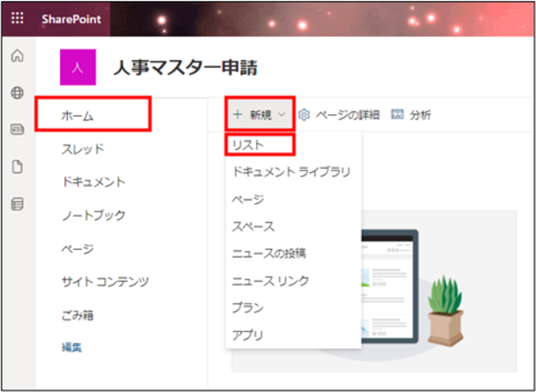The height and width of the screenshot is (392, 536).
Task: Open the ページの詳細 label in toolbar
Action: point(348,115)
